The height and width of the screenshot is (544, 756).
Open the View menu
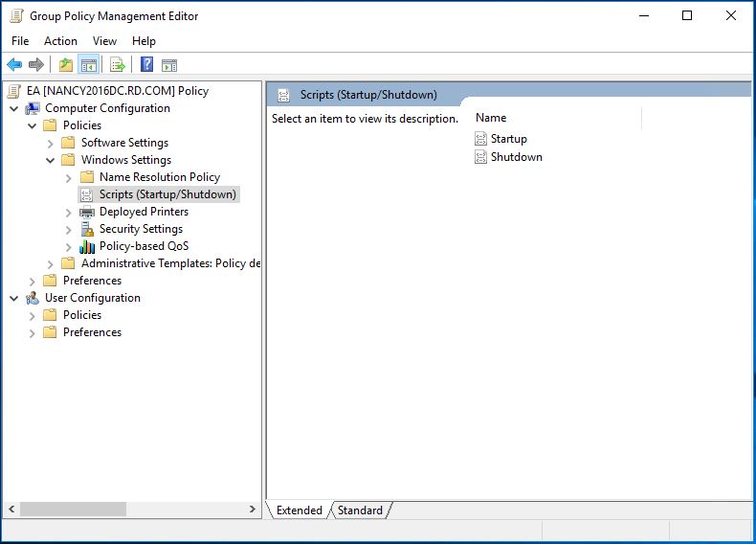coord(104,41)
